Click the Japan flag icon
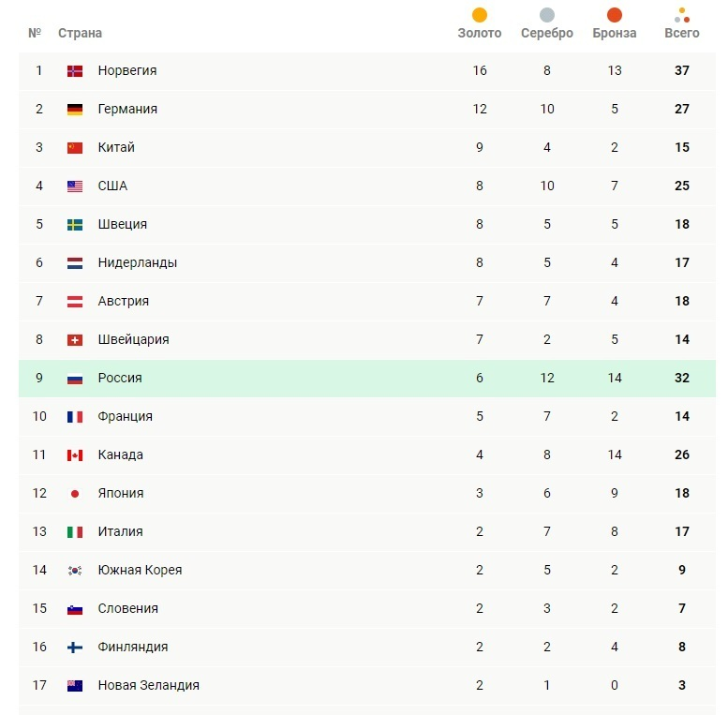The width and height of the screenshot is (728, 715). 75,494
